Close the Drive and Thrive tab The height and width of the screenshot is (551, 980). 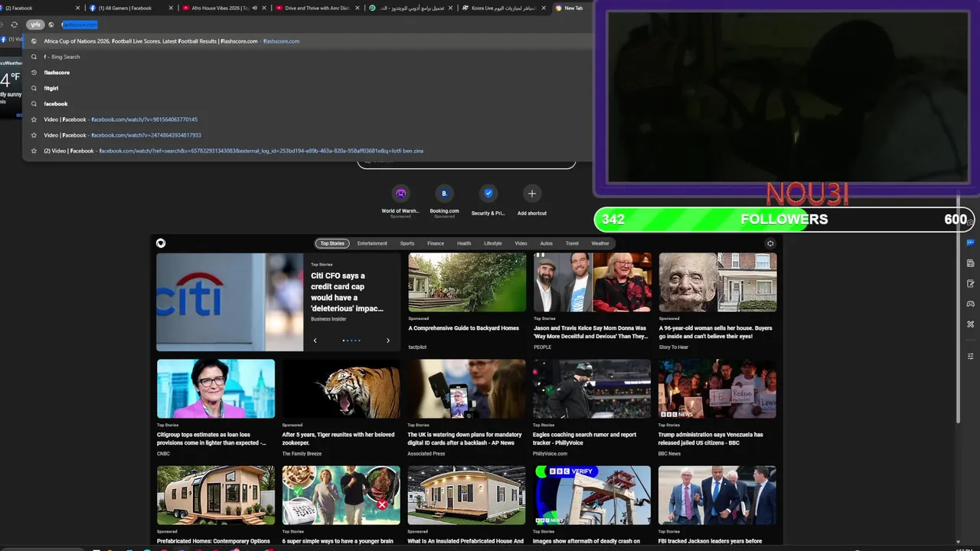[x=358, y=8]
